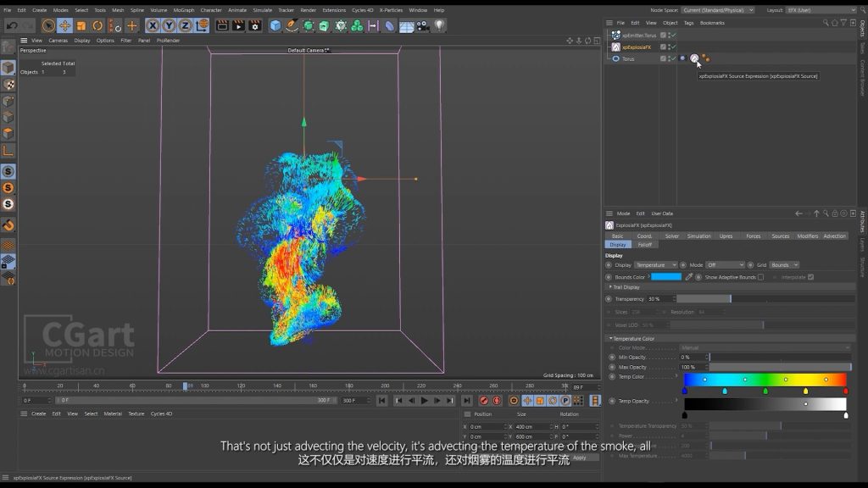Open User Data in Attribute Manager
This screenshot has width=868, height=488.
661,213
